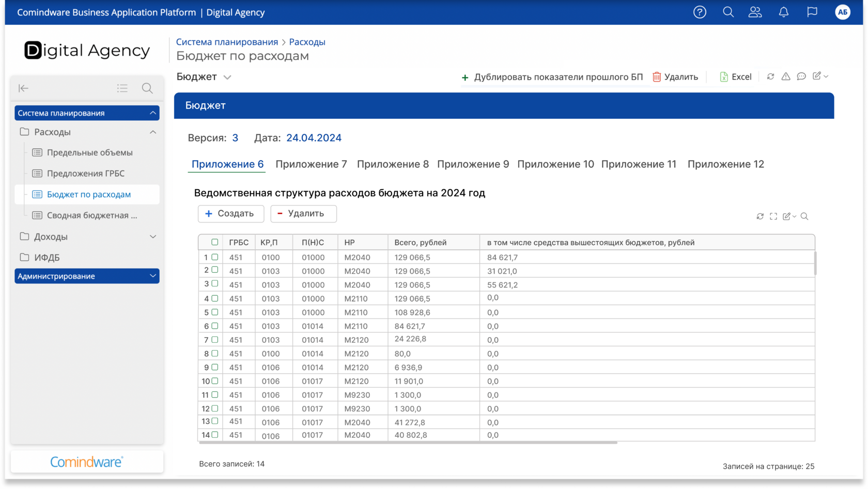Open Бюджет по расходам in sidebar

point(87,195)
